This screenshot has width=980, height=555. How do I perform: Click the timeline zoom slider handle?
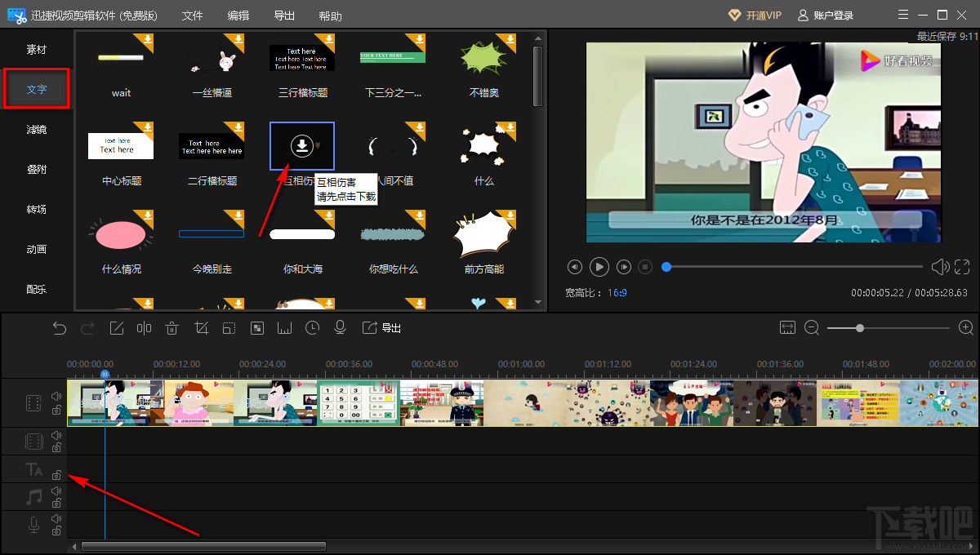click(x=860, y=328)
